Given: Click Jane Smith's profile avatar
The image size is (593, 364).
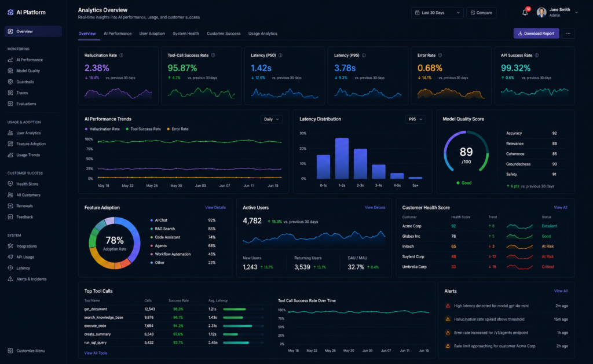Looking at the screenshot, I should click(x=541, y=13).
